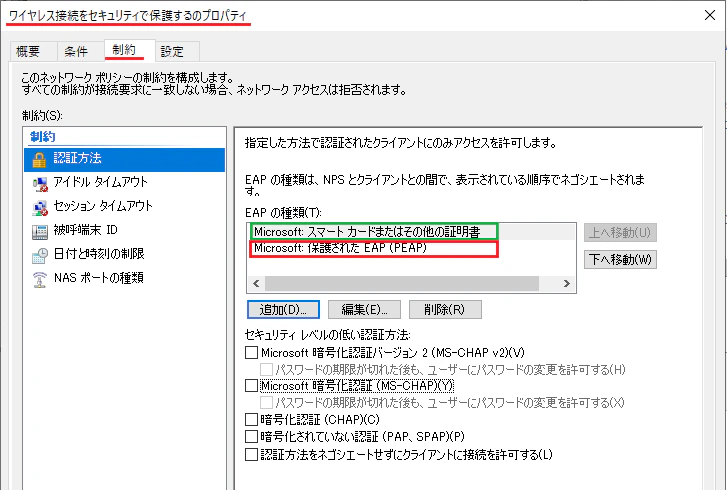The width and height of the screenshot is (727, 490).
Task: Open the 設定 tab
Action: 178,51
